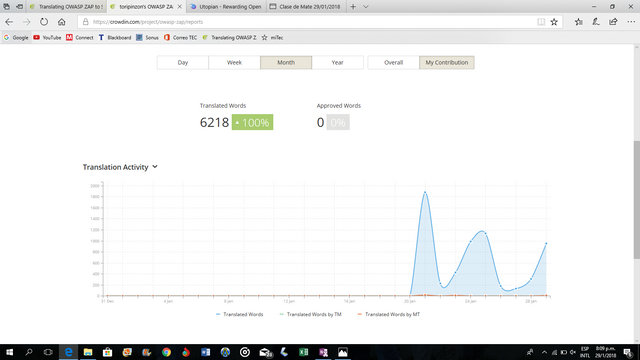Open OneNote from taskbar
640x360 pixels.
[x=323, y=352]
